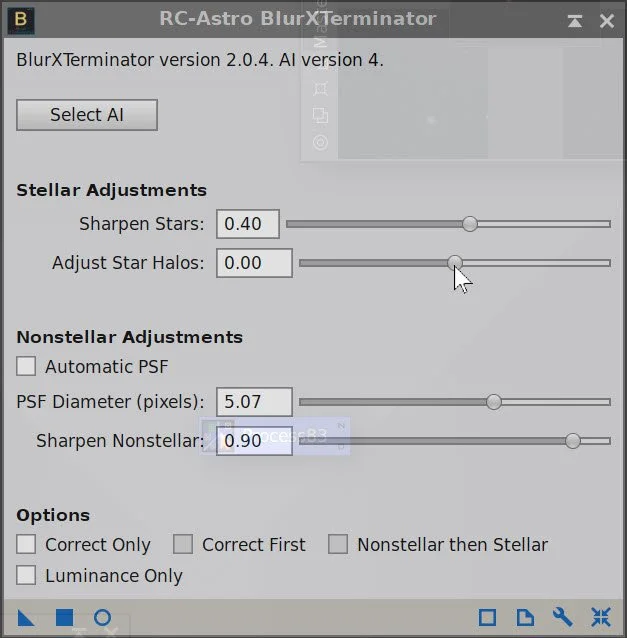627x638 pixels.
Task: Enable Automatic PSF checkbox
Action: click(26, 366)
